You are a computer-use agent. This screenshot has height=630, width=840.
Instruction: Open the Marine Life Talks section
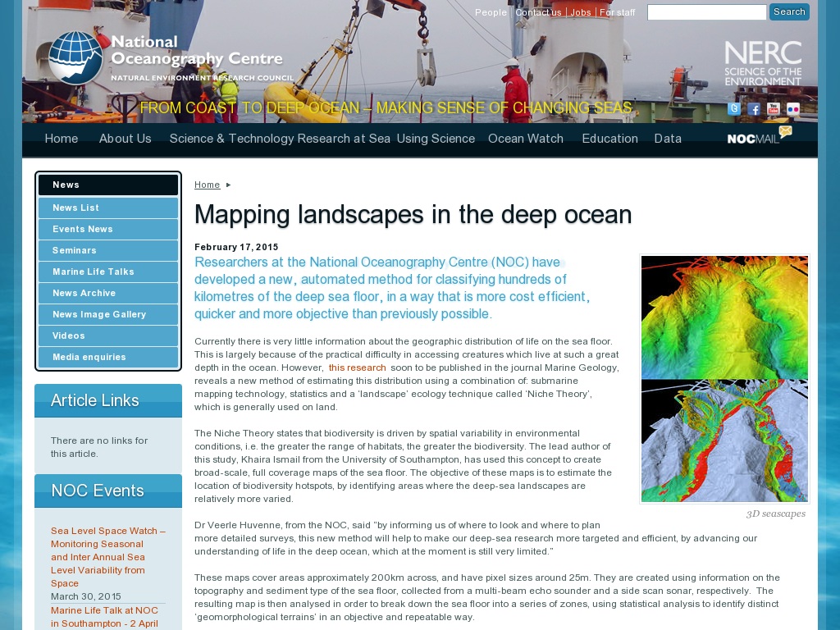(107, 272)
